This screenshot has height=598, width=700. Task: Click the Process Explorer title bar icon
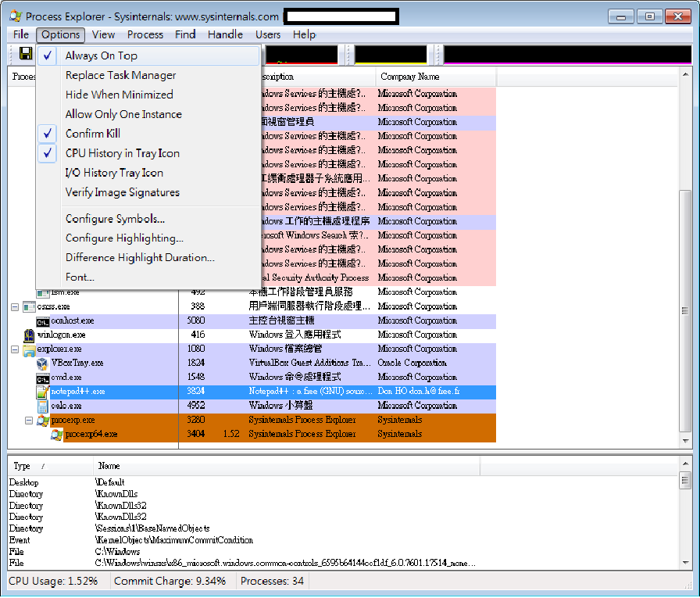pyautogui.click(x=16, y=16)
